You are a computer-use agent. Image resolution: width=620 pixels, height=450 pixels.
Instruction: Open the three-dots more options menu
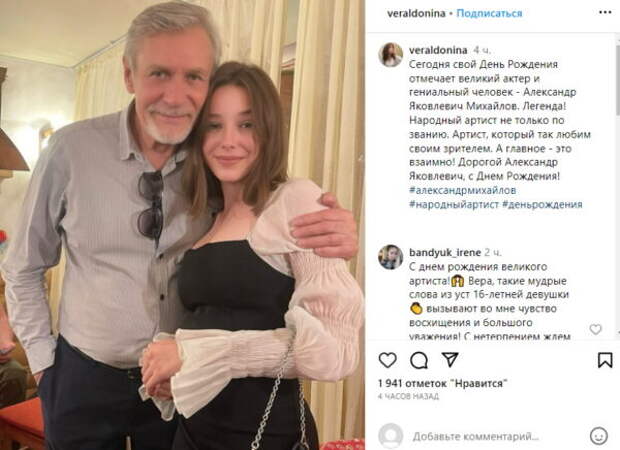pos(605,13)
